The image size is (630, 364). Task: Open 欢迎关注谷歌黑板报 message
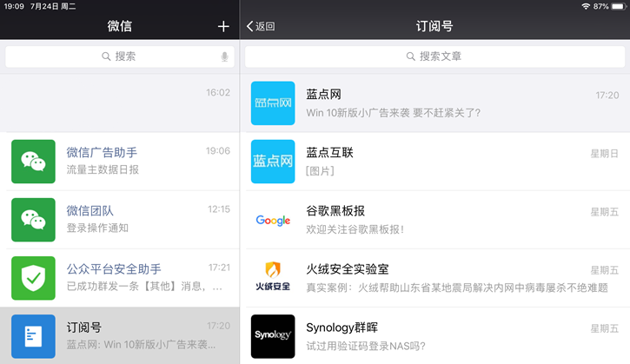pyautogui.click(x=355, y=229)
